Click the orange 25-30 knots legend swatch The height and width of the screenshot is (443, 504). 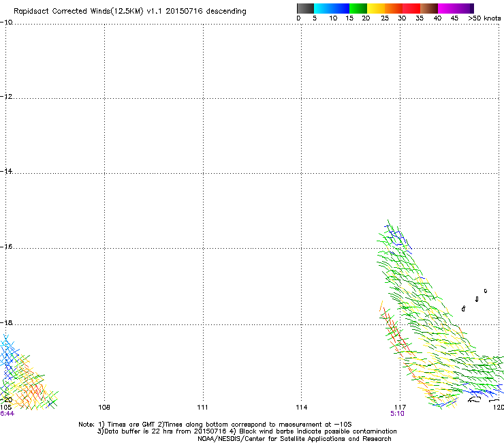click(394, 8)
